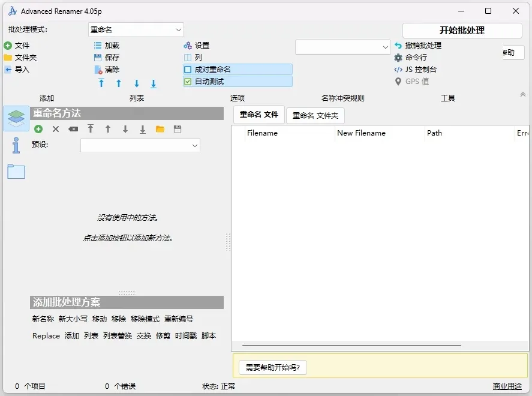This screenshot has height=396, width=532.
Task: Collapse panel using top-right double chevron
Action: click(x=522, y=94)
